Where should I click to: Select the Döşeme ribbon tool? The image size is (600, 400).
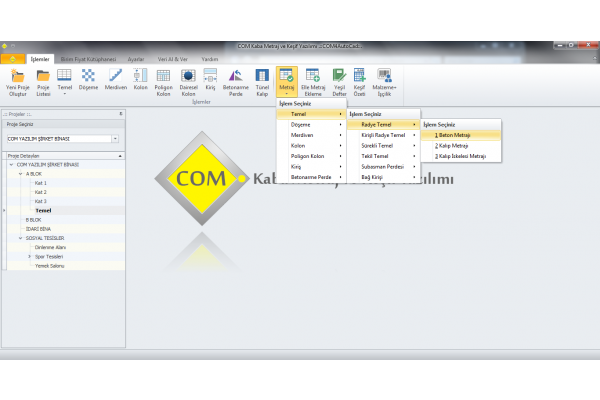88,82
